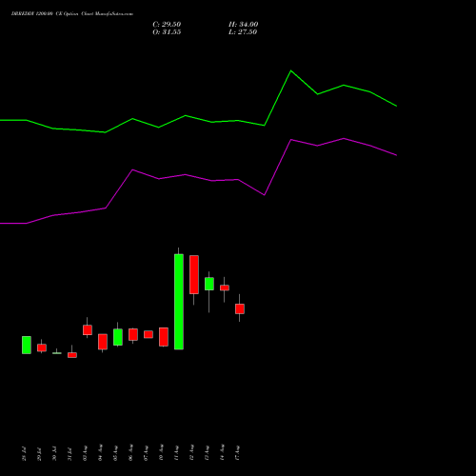Screen dimensions: 476x476
Task: Select the green candlestick for 05 Aug
Action: (118, 337)
